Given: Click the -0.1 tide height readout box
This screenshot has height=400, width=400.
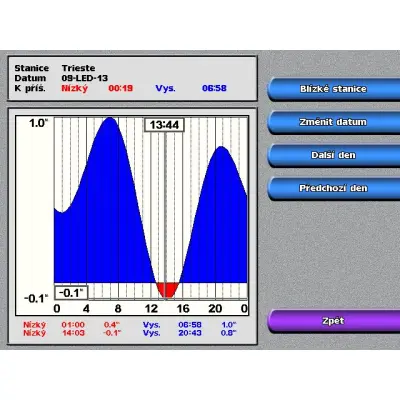Looking at the screenshot, I should tap(71, 293).
